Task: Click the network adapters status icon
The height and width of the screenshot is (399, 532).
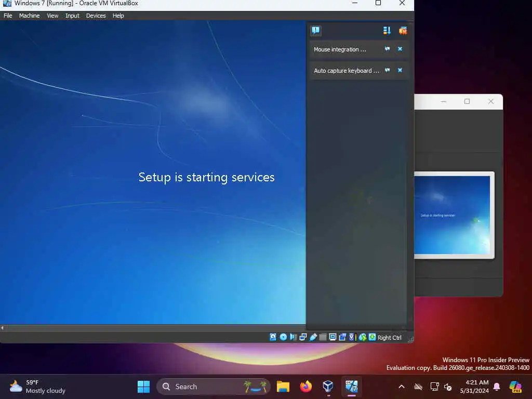Action: (x=303, y=337)
